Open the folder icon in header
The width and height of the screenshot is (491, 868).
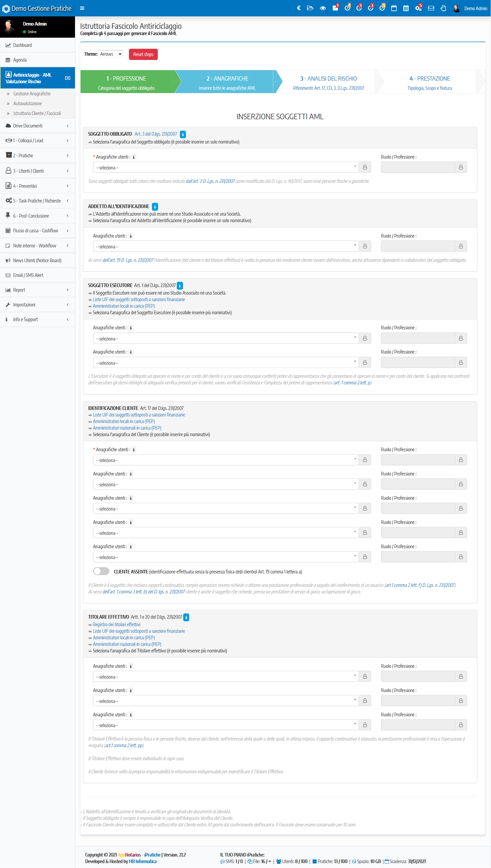click(x=310, y=8)
